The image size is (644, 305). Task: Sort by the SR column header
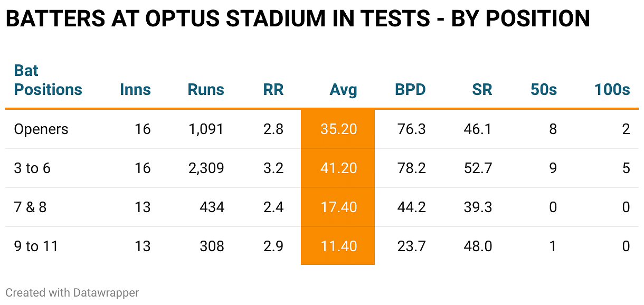482,90
